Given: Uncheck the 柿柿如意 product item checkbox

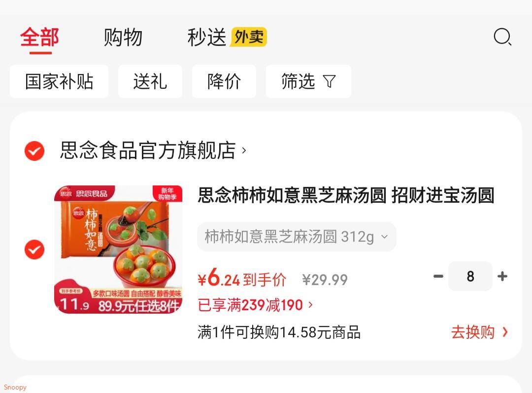Looking at the screenshot, I should click(x=34, y=250).
